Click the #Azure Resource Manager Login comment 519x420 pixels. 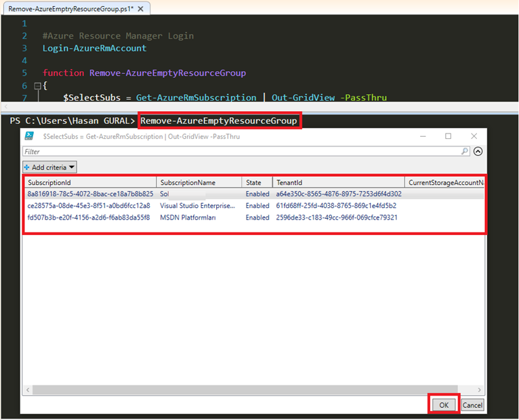[118, 36]
